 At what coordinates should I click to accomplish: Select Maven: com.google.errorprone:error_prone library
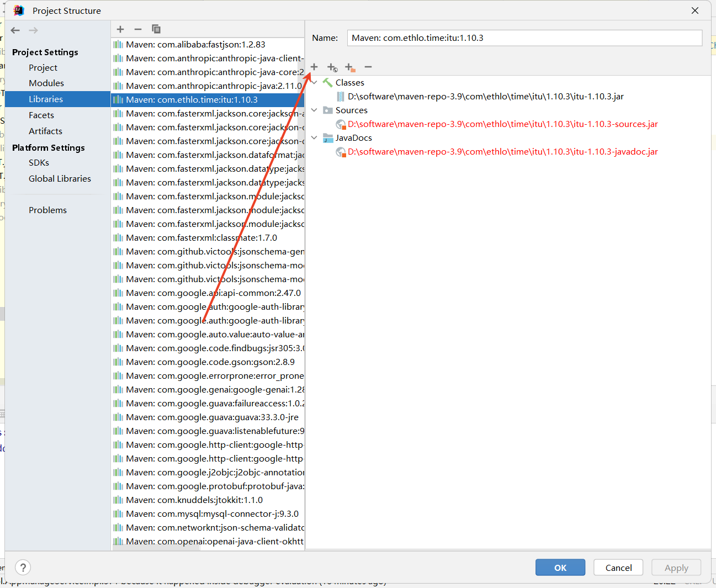208,375
